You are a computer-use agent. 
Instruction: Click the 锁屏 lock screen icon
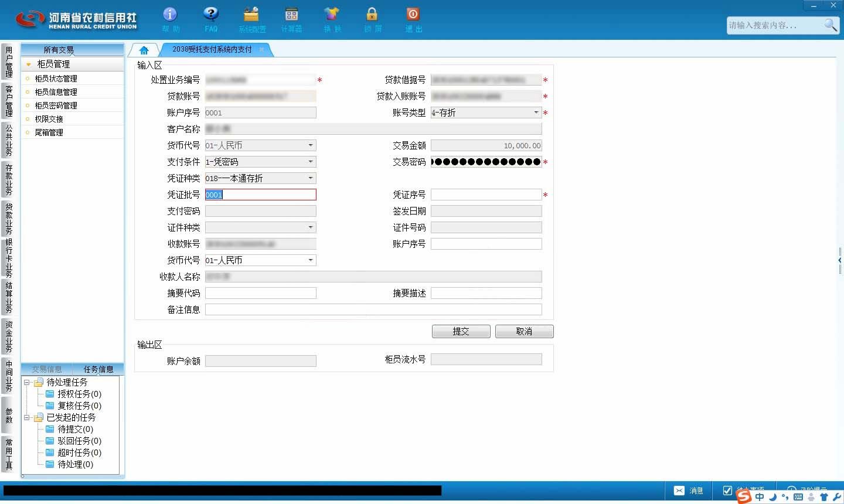click(372, 15)
